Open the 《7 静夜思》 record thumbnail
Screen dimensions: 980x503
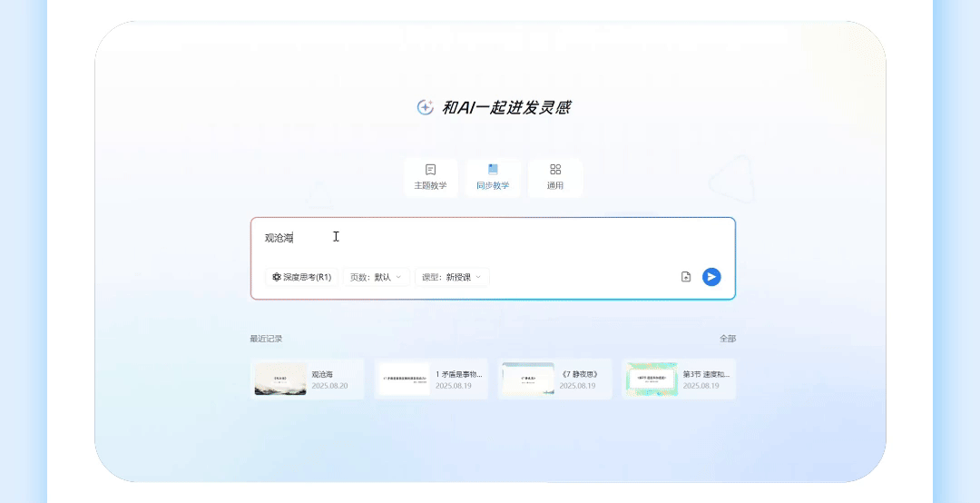tap(528, 380)
